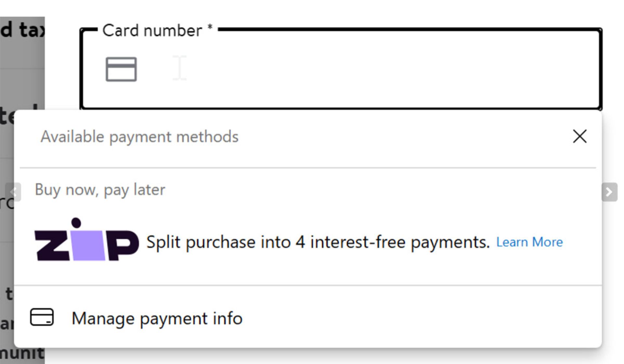Viewport: 624px width, 364px height.
Task: Click the letter 'Z' of the Zip logo
Action: pos(53,245)
